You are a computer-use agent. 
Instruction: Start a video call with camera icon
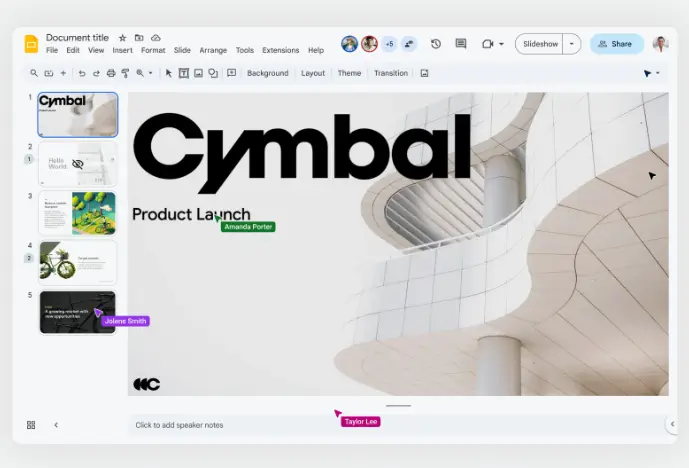tap(487, 44)
